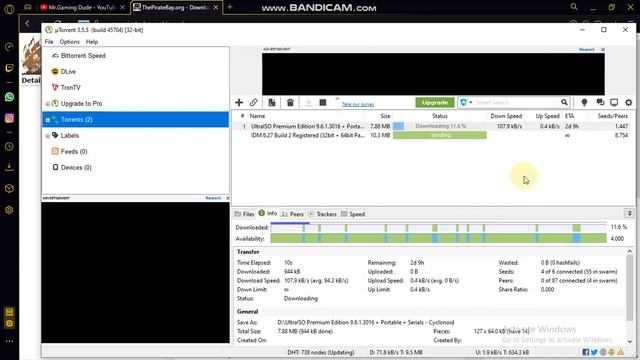Viewport: 640px width, 360px height.
Task: Click the green Upgrade button
Action: click(x=435, y=102)
